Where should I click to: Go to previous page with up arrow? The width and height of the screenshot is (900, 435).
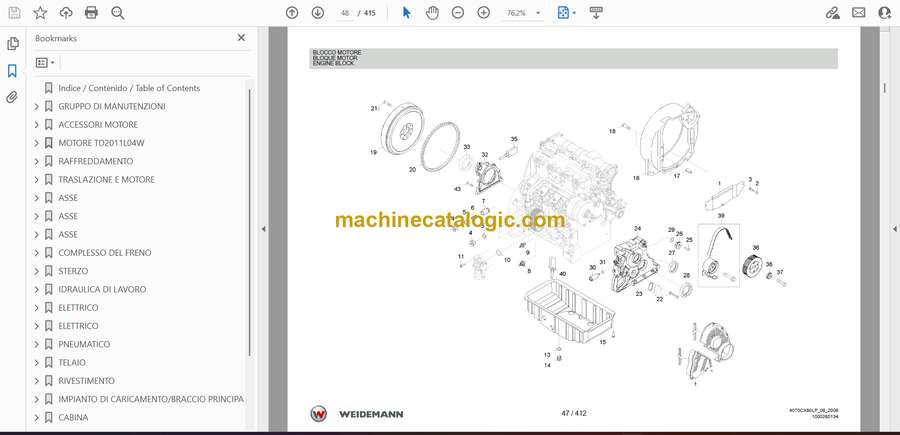tap(292, 13)
